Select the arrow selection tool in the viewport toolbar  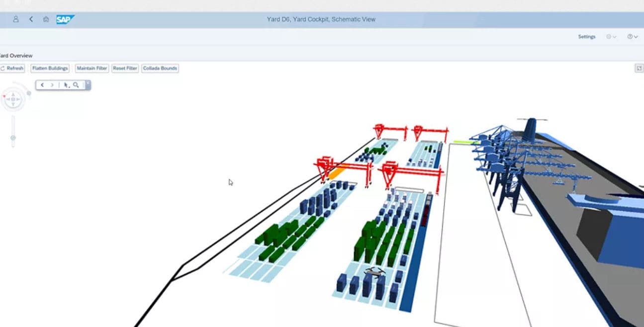66,85
